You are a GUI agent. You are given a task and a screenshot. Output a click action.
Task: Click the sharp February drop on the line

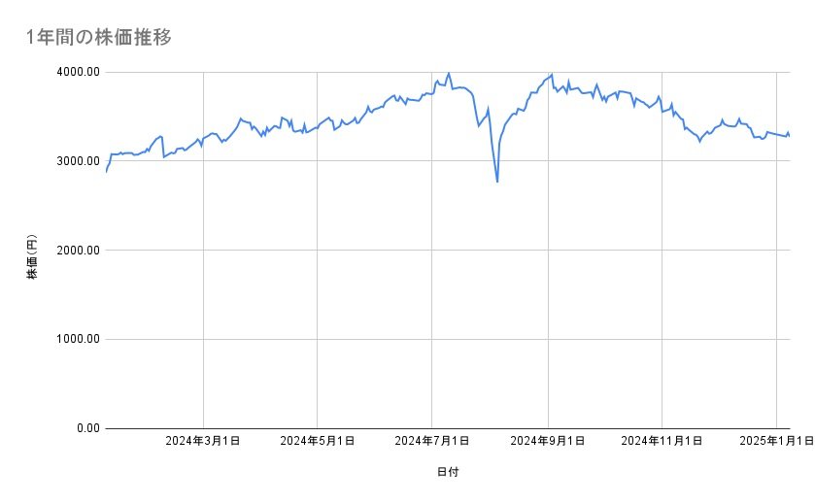click(163, 156)
